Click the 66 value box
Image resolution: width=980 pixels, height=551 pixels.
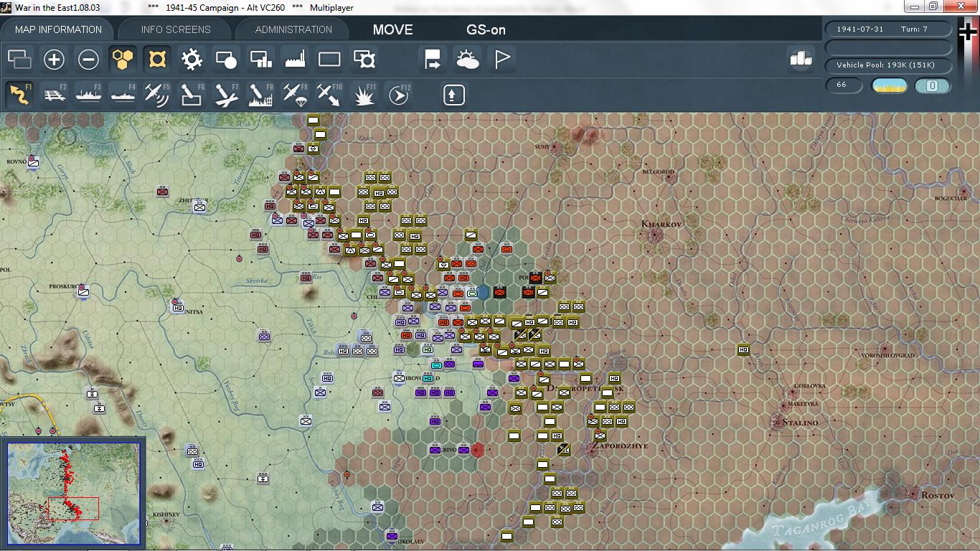(844, 85)
